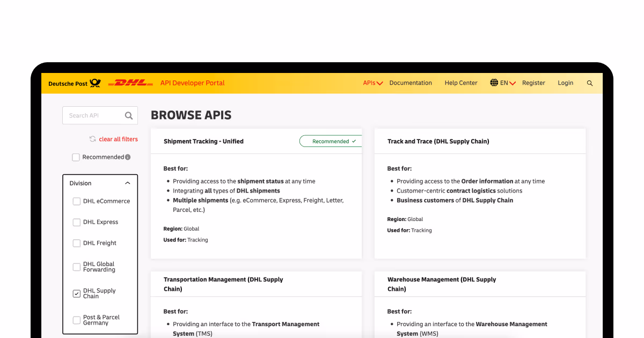Click the Deutsche Post horn logo
This screenshot has width=644, height=338.
tap(95, 83)
